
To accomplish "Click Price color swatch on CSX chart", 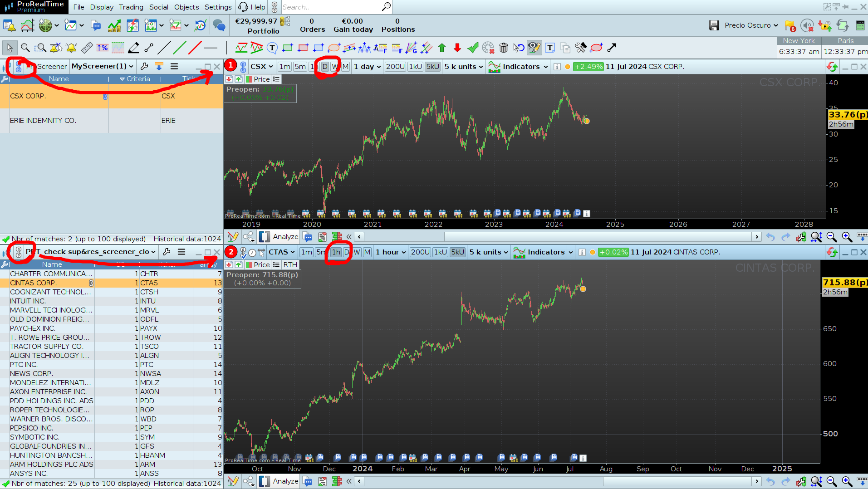I will [x=249, y=79].
